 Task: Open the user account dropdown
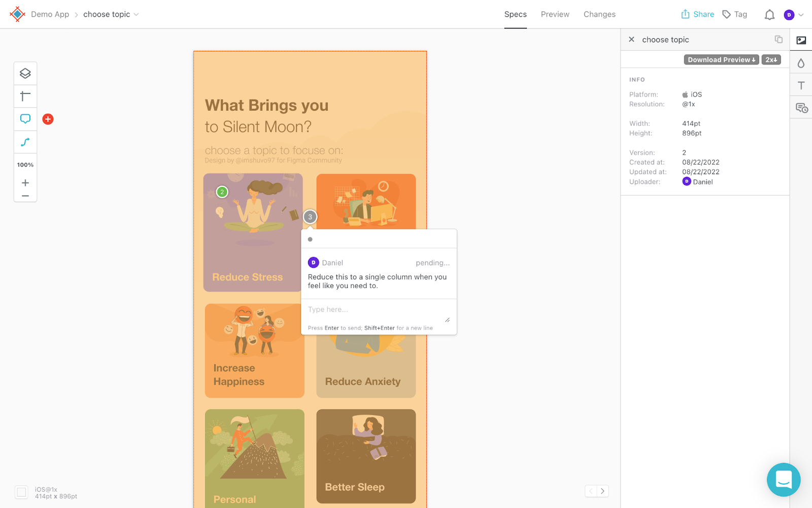801,15
